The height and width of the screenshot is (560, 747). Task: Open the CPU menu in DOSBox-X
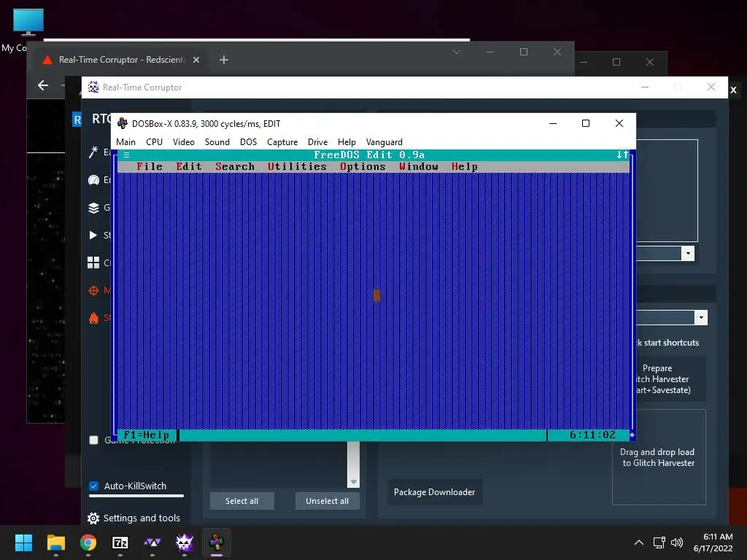pos(154,142)
